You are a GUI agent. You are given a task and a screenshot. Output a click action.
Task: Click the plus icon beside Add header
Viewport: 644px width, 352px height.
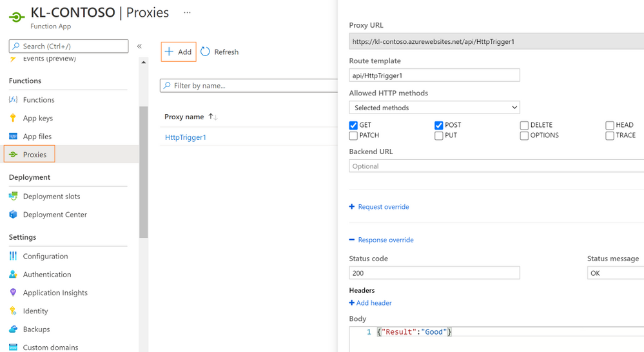pyautogui.click(x=351, y=303)
